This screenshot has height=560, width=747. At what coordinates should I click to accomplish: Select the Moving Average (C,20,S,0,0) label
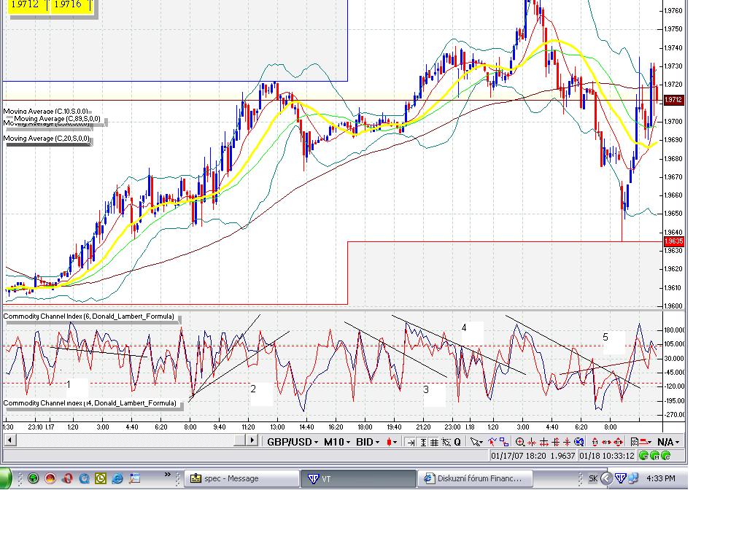[46, 139]
